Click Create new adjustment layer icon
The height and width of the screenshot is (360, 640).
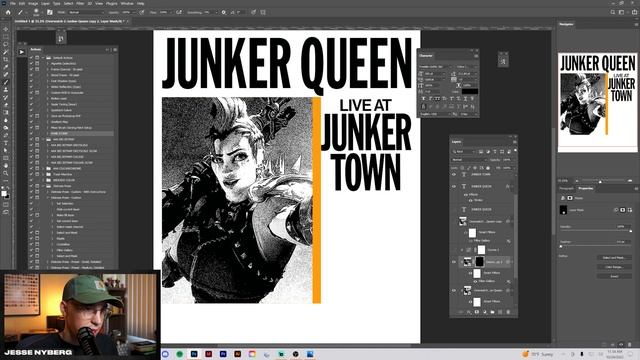pos(484,312)
